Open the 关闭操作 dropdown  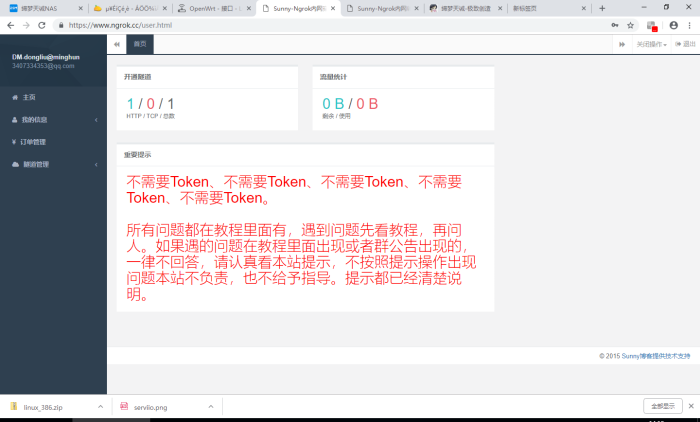pos(651,44)
